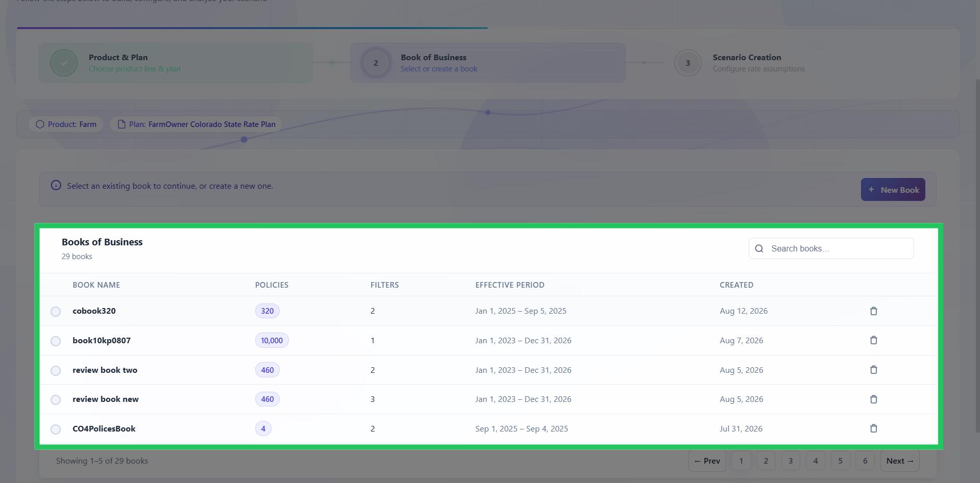The width and height of the screenshot is (980, 483).
Task: Open page 3 of books
Action: click(791, 461)
